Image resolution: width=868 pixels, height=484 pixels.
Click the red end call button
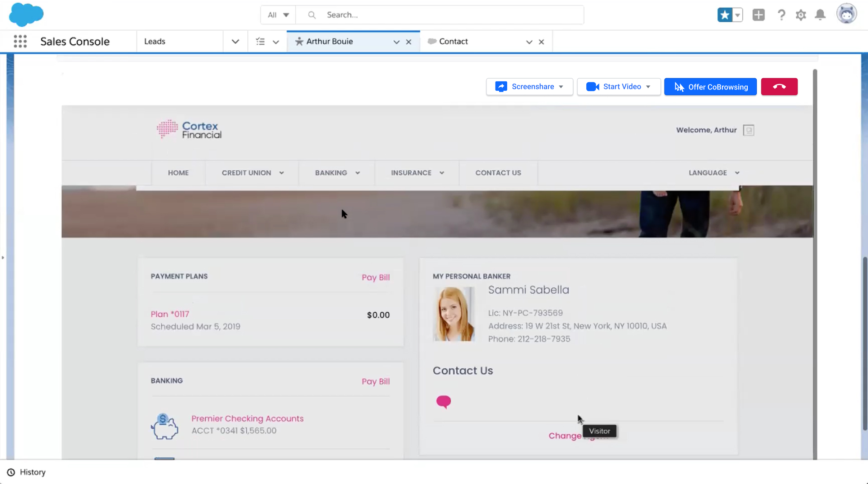779,87
